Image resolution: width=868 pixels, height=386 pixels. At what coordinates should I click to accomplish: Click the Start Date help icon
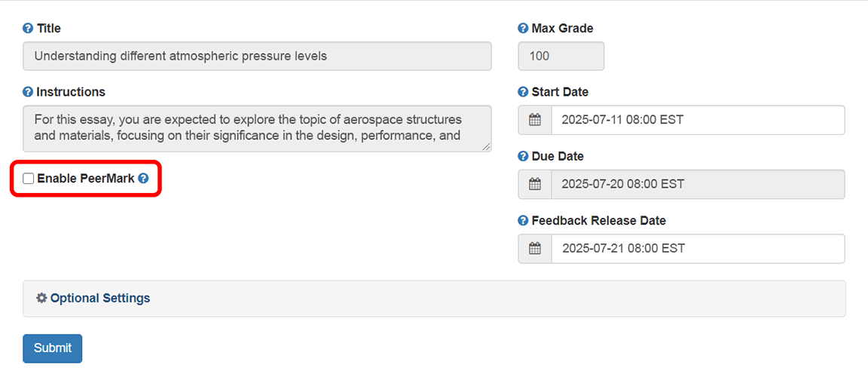pyautogui.click(x=523, y=92)
